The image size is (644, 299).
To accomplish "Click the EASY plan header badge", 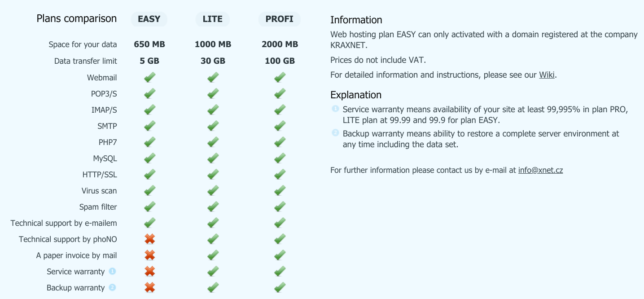I will point(149,19).
